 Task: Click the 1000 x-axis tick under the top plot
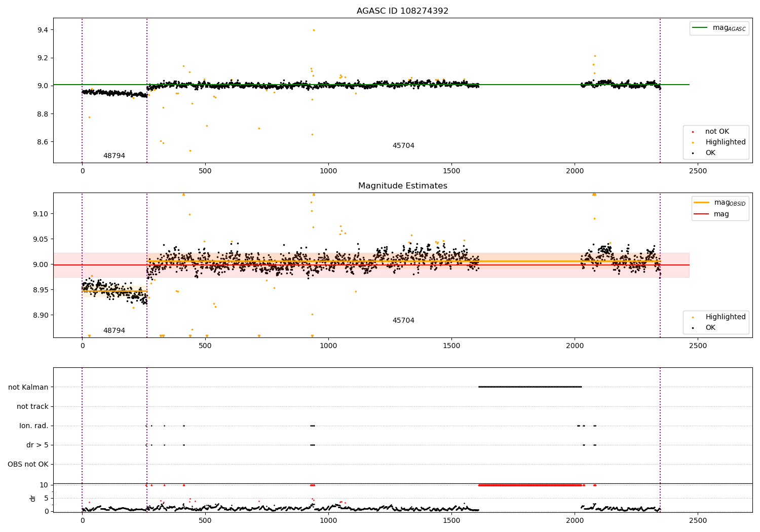tap(328, 171)
